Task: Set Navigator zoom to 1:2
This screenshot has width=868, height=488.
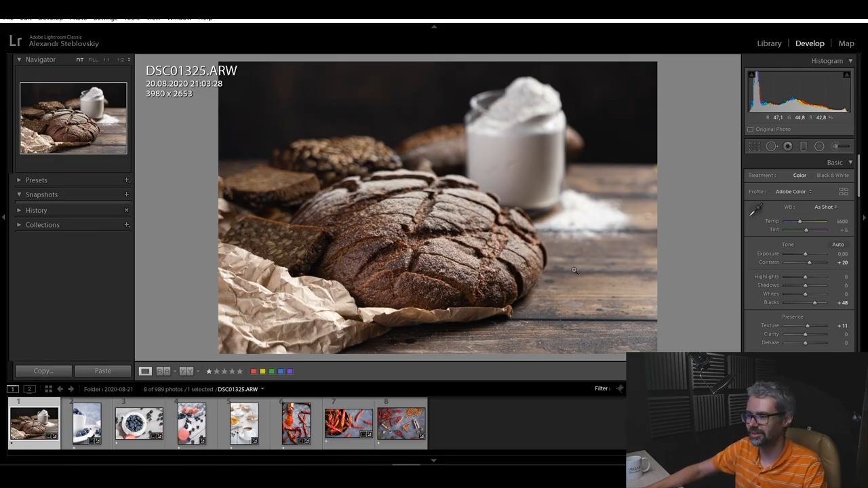Action: point(121,60)
